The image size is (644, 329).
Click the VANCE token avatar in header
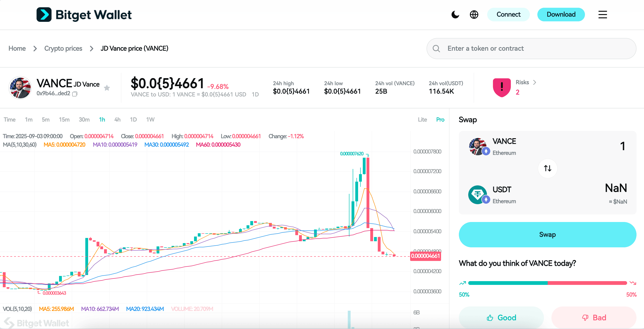point(20,88)
